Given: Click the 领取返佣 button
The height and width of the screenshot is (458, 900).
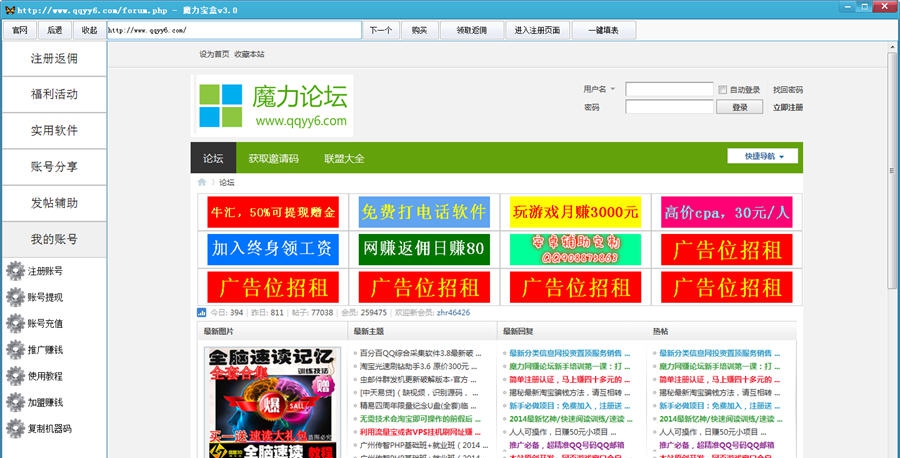Looking at the screenshot, I should pos(472,30).
